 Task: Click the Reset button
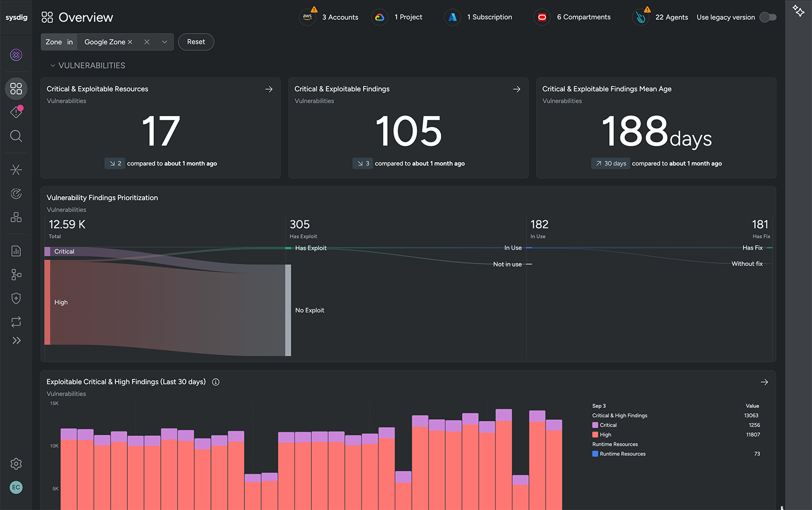(x=196, y=42)
